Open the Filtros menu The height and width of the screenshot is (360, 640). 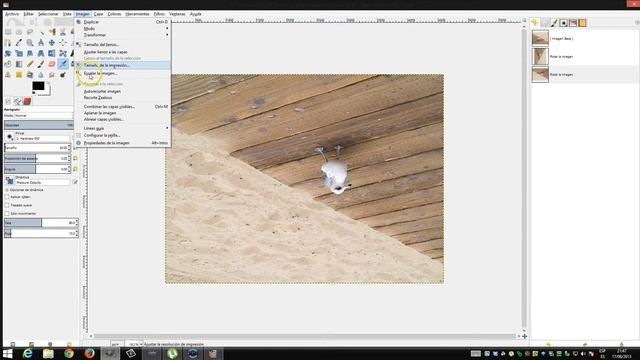tap(159, 14)
